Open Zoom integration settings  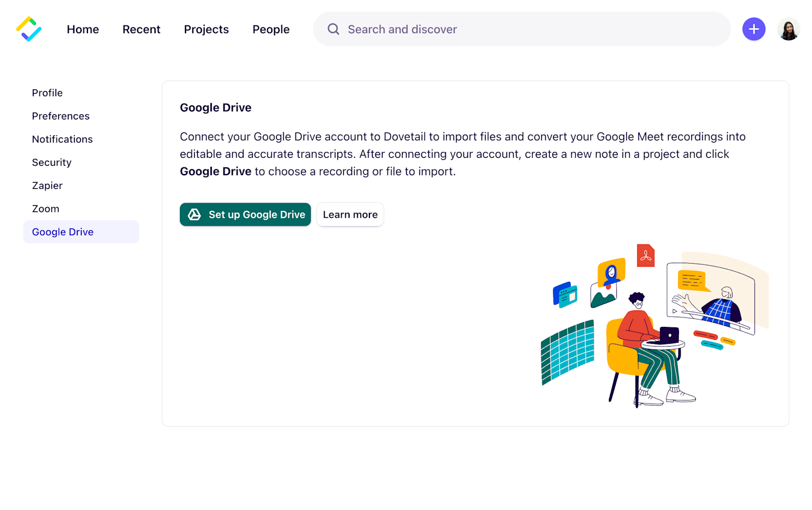(x=81, y=209)
